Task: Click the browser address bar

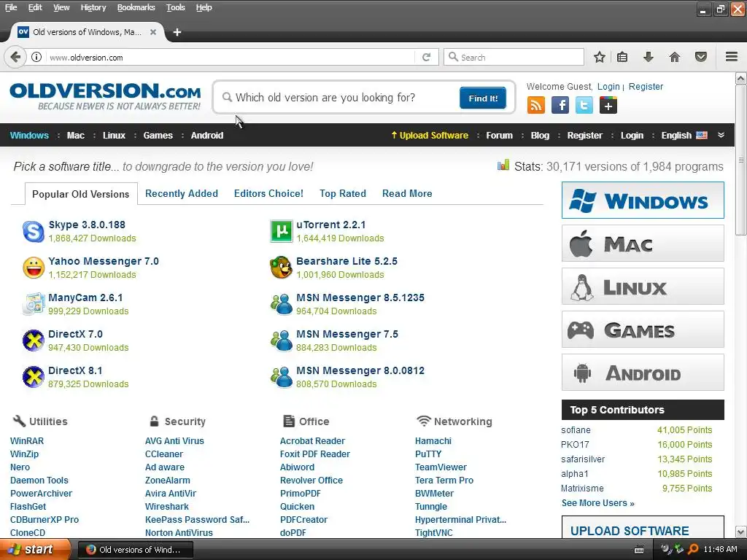Action: pyautogui.click(x=231, y=57)
